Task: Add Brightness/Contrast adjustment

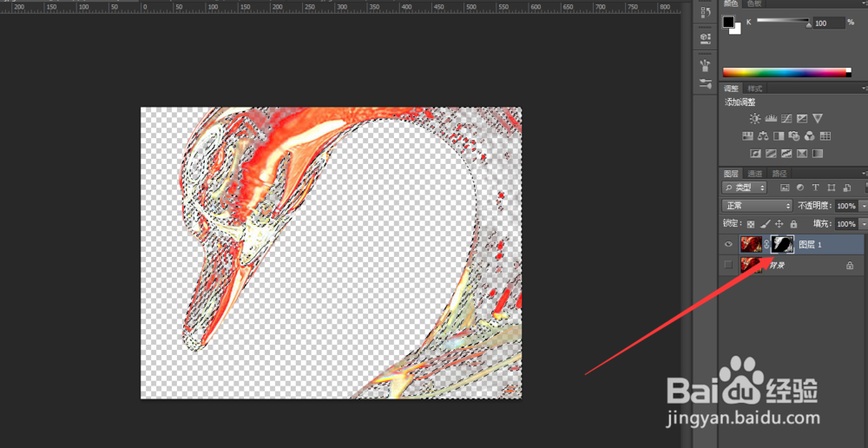Action: [x=755, y=118]
